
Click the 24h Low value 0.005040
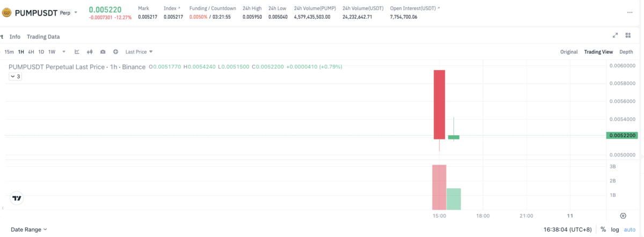click(x=278, y=17)
